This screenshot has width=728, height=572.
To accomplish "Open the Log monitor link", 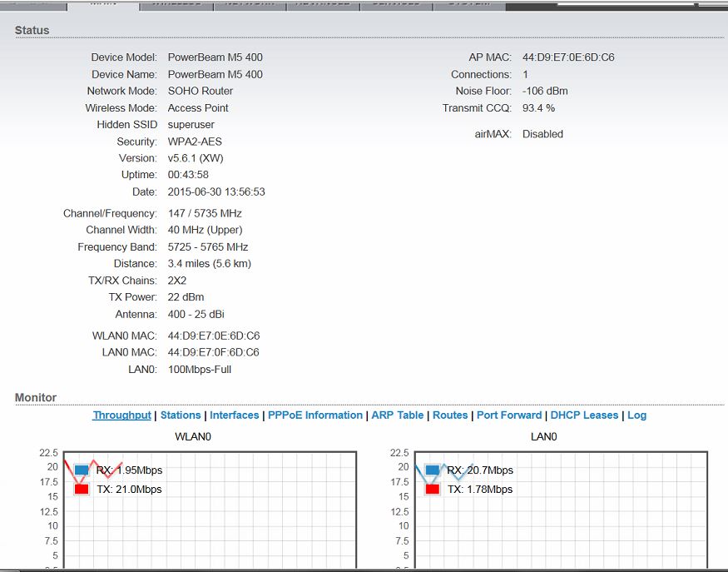I will (637, 415).
